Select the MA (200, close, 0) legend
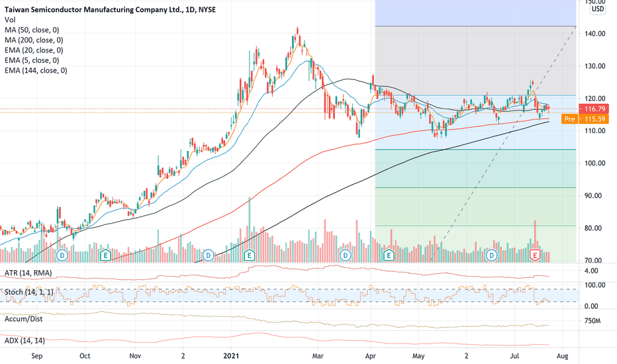This screenshot has width=617, height=364. tap(34, 40)
